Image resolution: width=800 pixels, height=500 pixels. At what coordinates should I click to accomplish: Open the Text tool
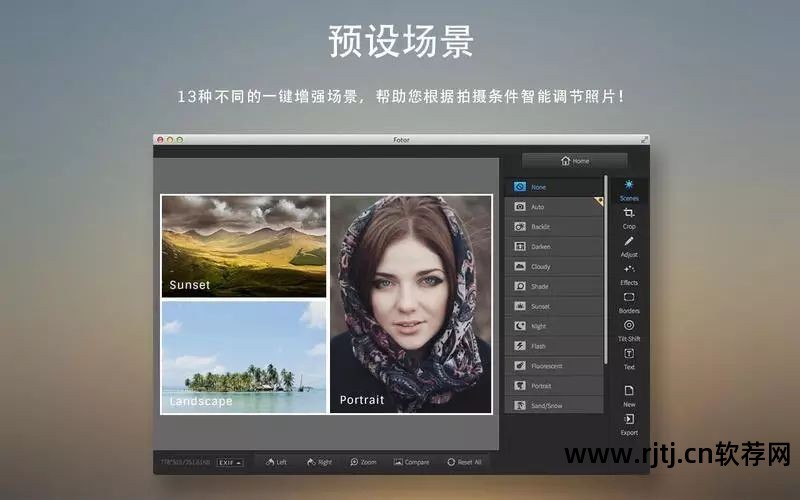point(629,359)
